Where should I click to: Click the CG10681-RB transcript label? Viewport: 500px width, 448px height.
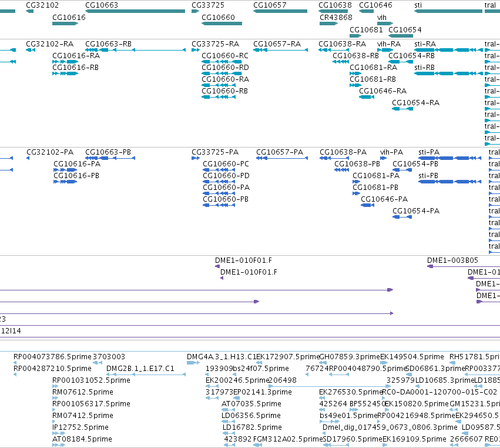[373, 79]
